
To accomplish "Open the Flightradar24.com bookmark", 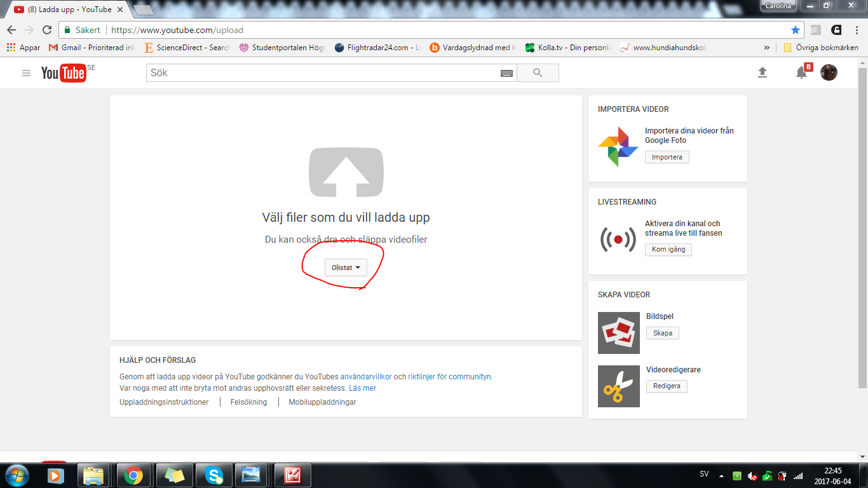I will pyautogui.click(x=378, y=48).
